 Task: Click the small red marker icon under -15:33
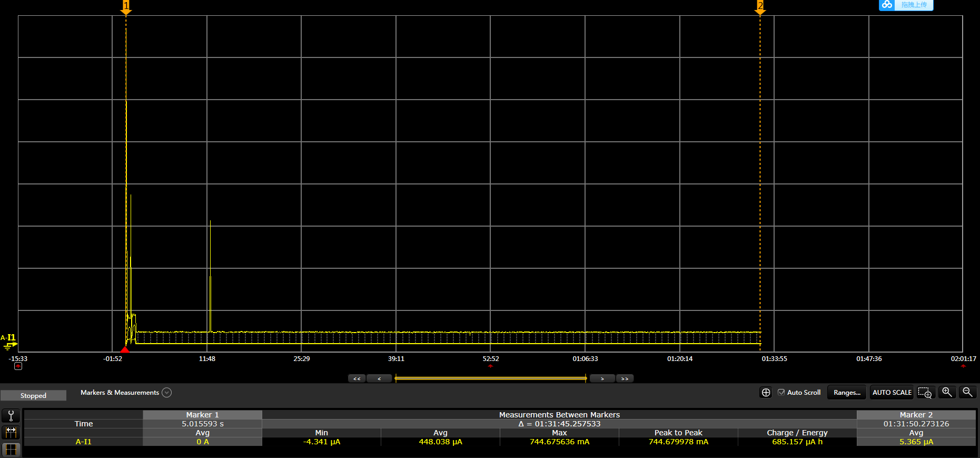18,366
